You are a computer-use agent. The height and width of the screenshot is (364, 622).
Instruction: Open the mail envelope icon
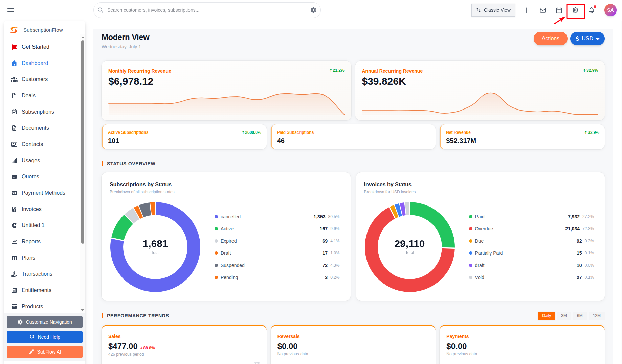point(543,10)
